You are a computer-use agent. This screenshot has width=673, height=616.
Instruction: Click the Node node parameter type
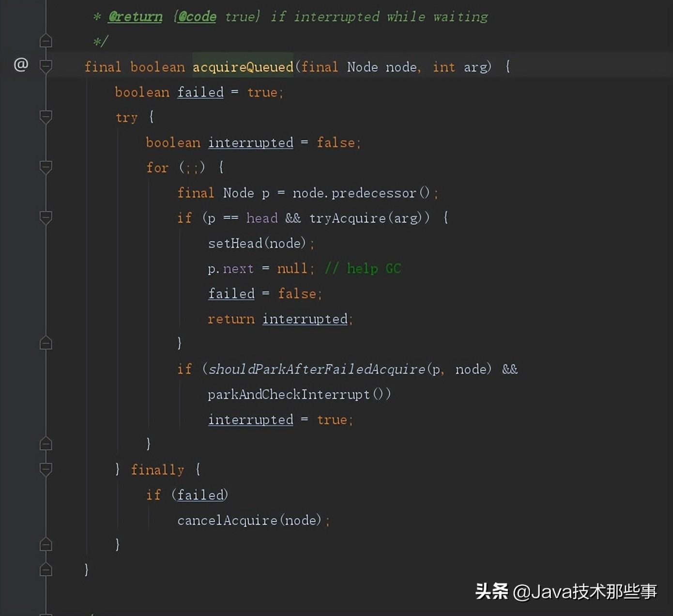(363, 67)
